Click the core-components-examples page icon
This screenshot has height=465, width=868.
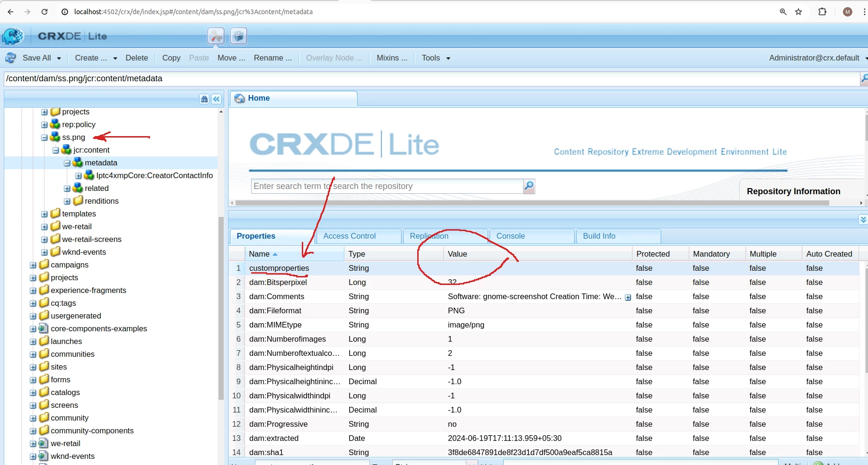[44, 328]
